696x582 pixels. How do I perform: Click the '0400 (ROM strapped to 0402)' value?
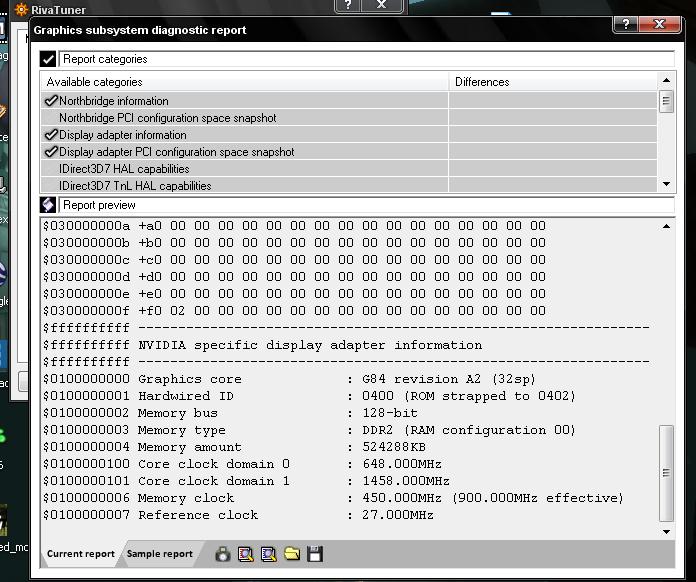tap(468, 396)
